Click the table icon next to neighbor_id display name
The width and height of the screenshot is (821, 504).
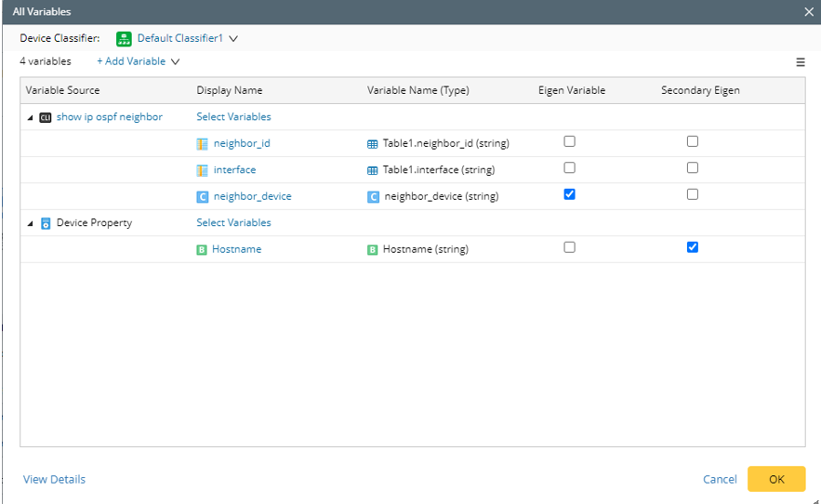(x=202, y=144)
